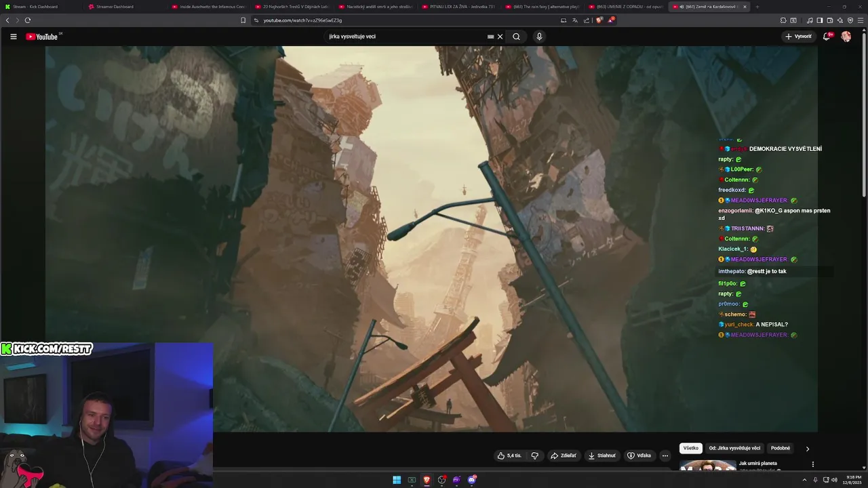This screenshot has height=488, width=868.
Task: Switch to UMENIE Z ODPADU tab
Action: coord(626,7)
